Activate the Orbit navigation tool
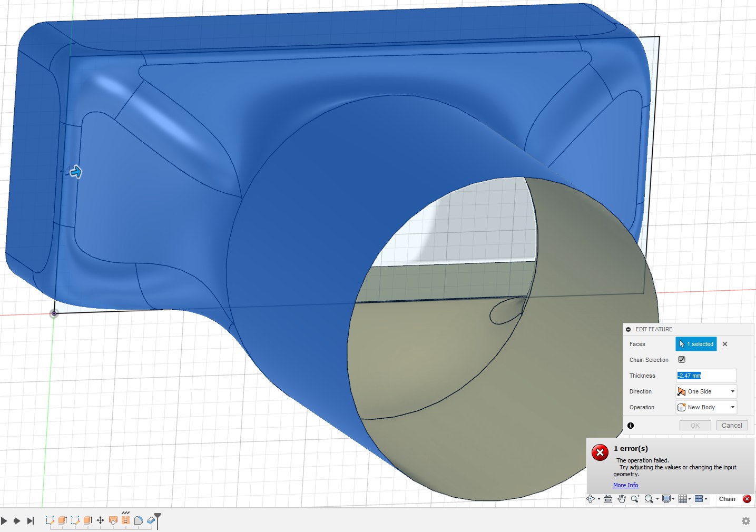 click(591, 499)
